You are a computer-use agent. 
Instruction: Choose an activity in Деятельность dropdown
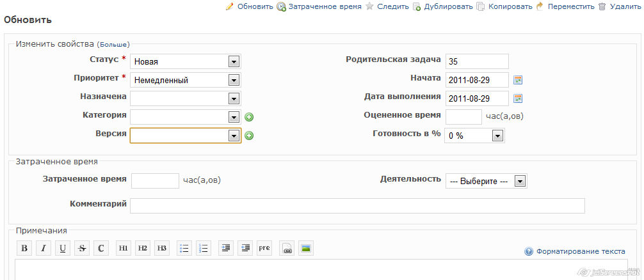[x=487, y=181]
